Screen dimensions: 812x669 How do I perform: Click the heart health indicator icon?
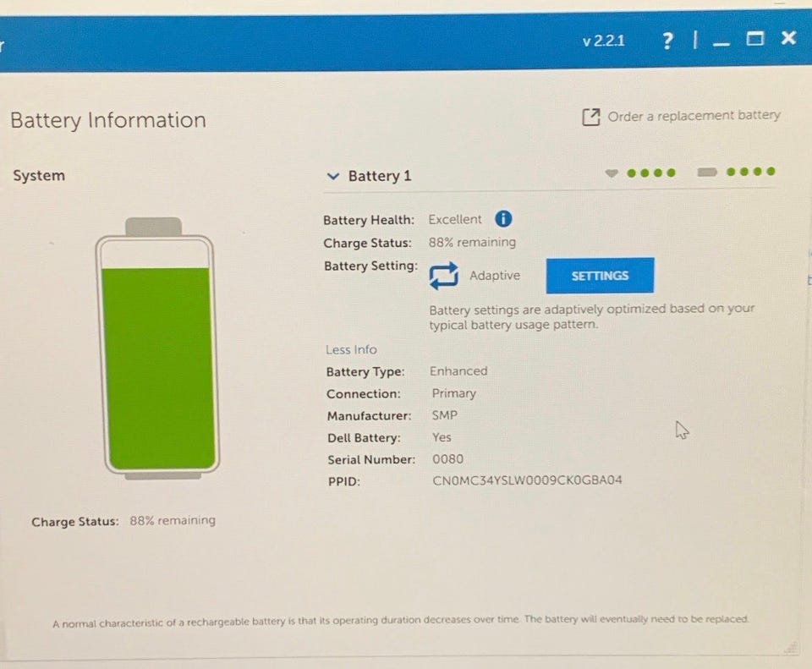click(x=612, y=173)
